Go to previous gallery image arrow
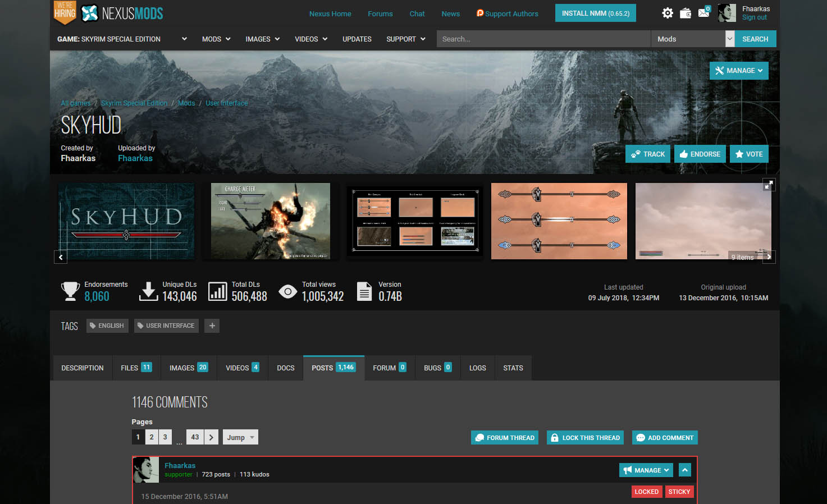Image resolution: width=827 pixels, height=504 pixels. (x=61, y=257)
